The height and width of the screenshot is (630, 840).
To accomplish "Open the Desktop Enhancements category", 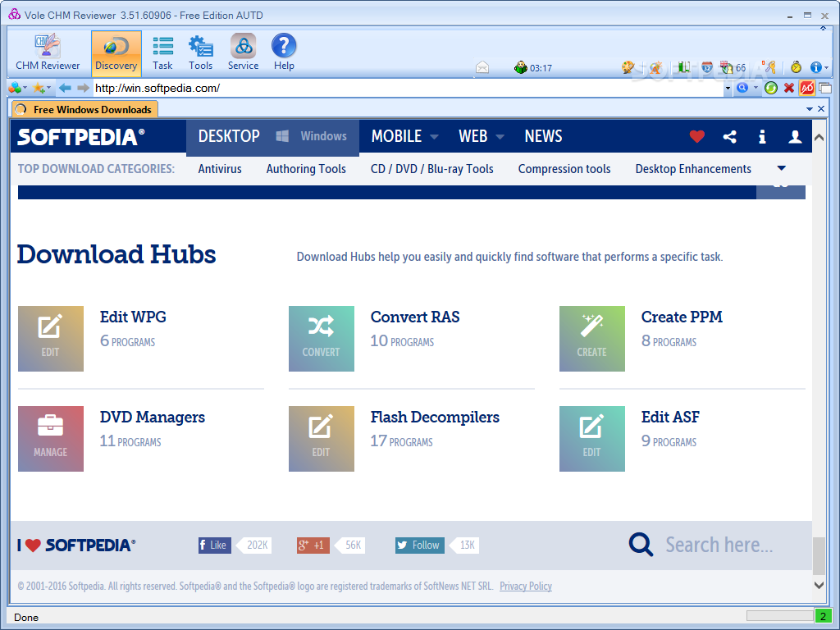I will tap(693, 169).
